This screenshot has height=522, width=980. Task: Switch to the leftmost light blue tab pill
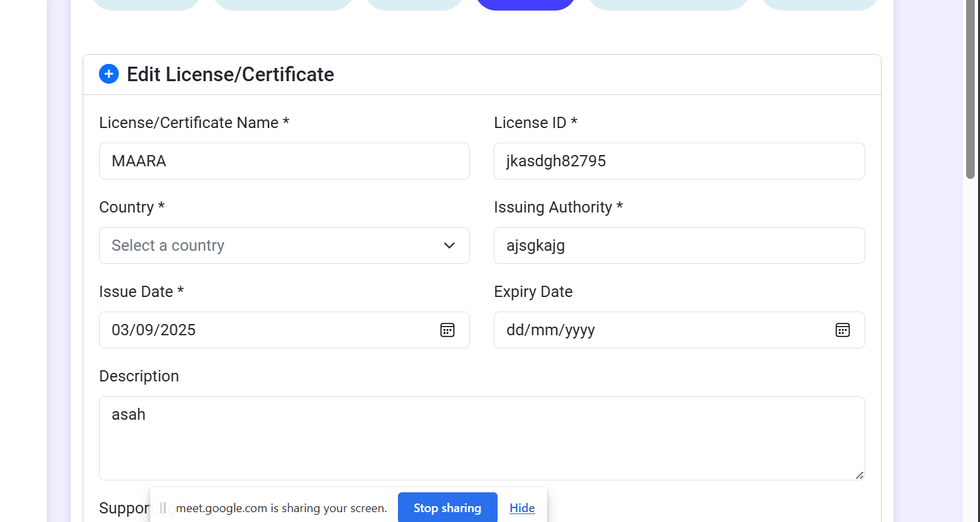tap(145, 4)
